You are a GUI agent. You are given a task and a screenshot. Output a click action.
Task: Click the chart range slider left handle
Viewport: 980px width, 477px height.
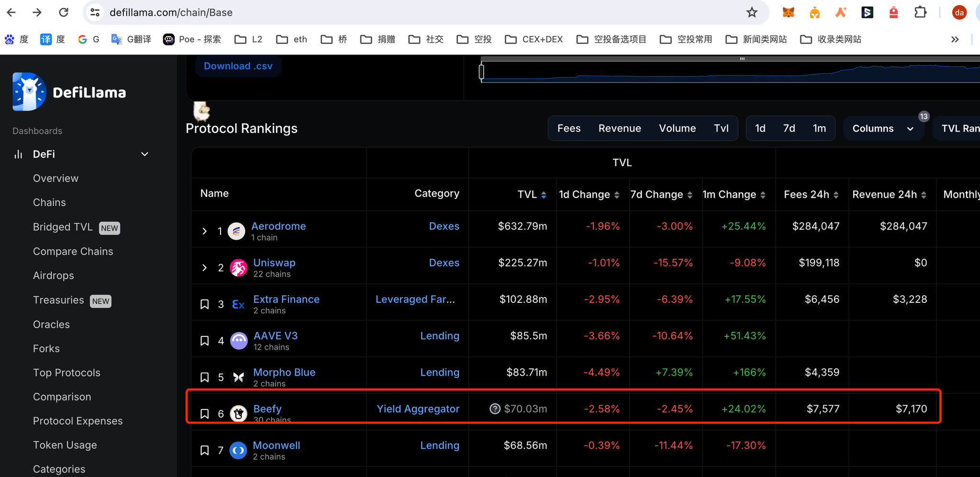pos(481,72)
